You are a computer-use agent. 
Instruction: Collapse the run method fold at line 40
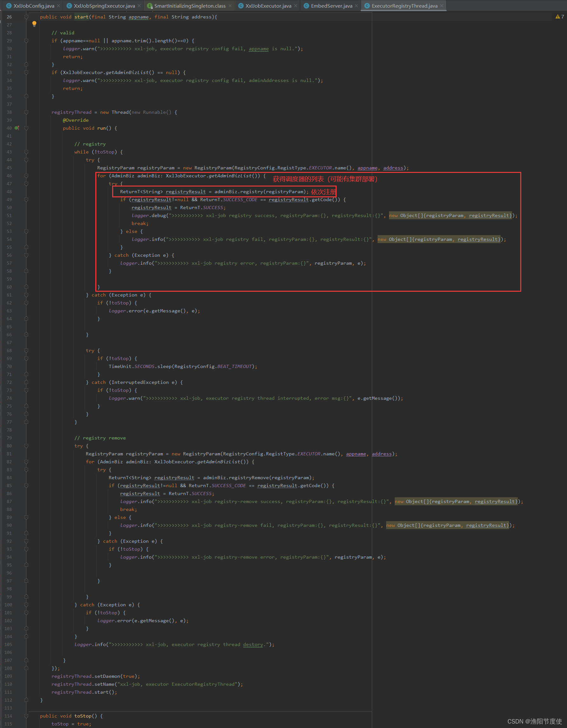(x=26, y=128)
